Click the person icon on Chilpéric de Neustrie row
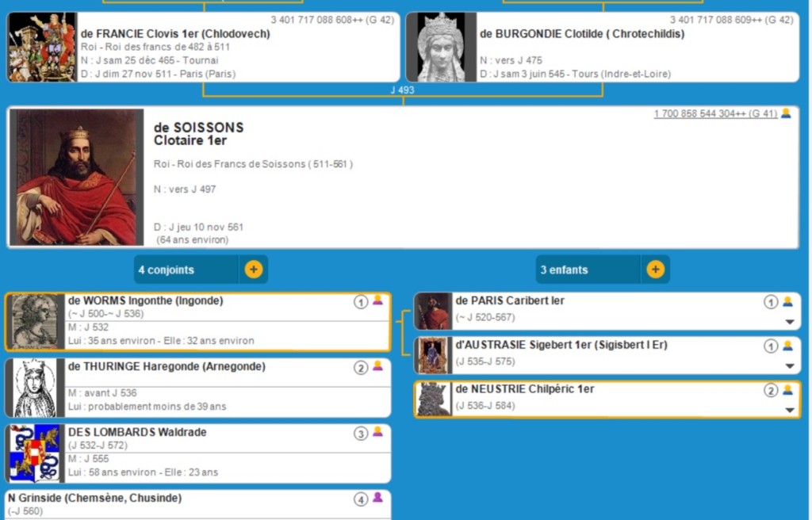 [x=787, y=390]
